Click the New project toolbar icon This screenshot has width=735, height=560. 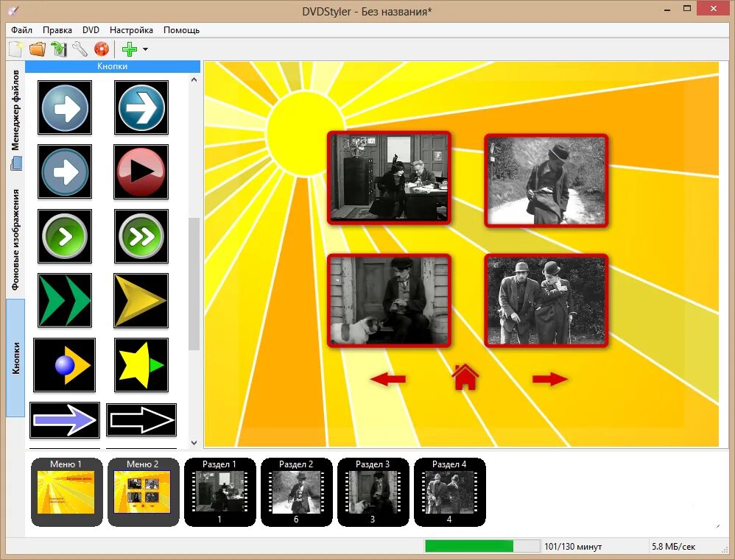coord(15,49)
